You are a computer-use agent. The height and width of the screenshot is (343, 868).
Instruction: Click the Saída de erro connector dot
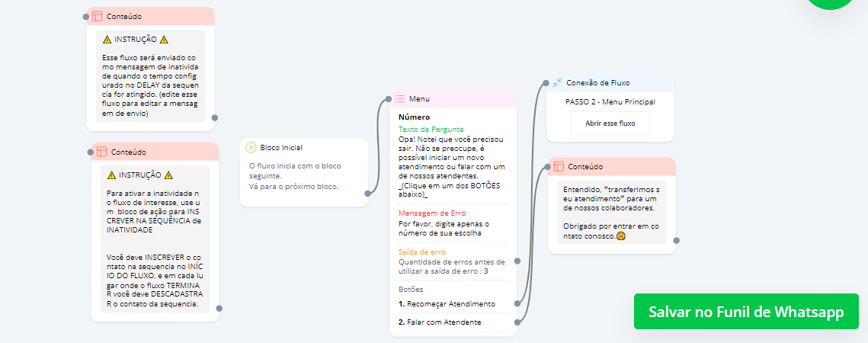coord(517,261)
